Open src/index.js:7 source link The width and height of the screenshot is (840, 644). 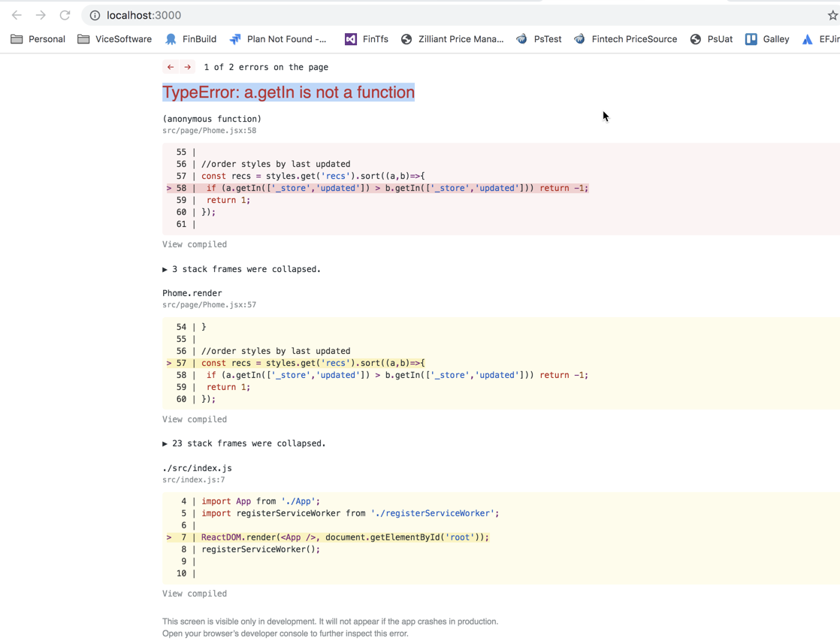coord(193,480)
